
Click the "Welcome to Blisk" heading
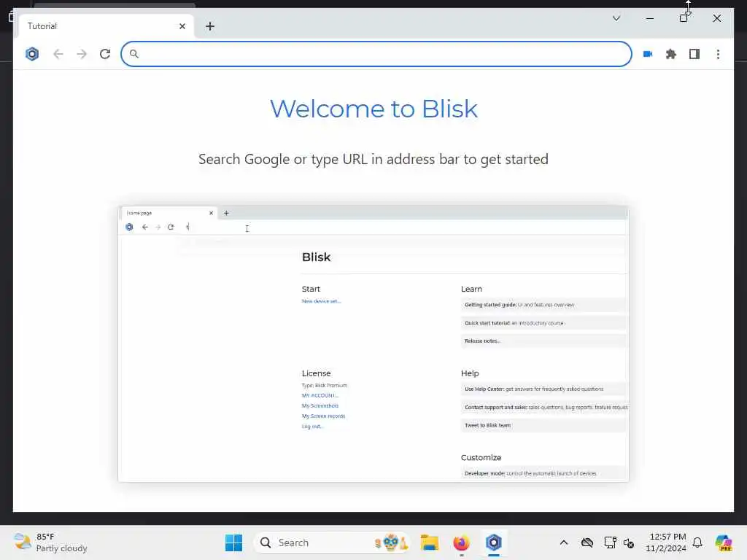coord(373,109)
